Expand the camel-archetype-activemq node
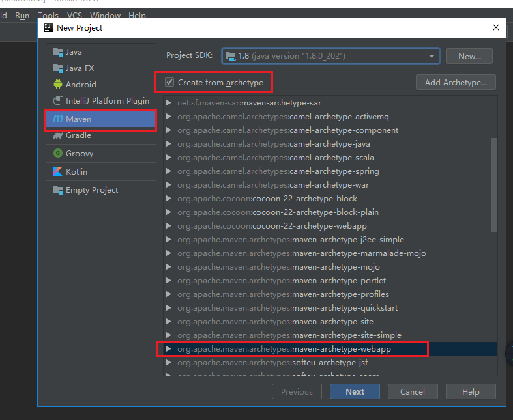513x420 pixels. point(168,117)
